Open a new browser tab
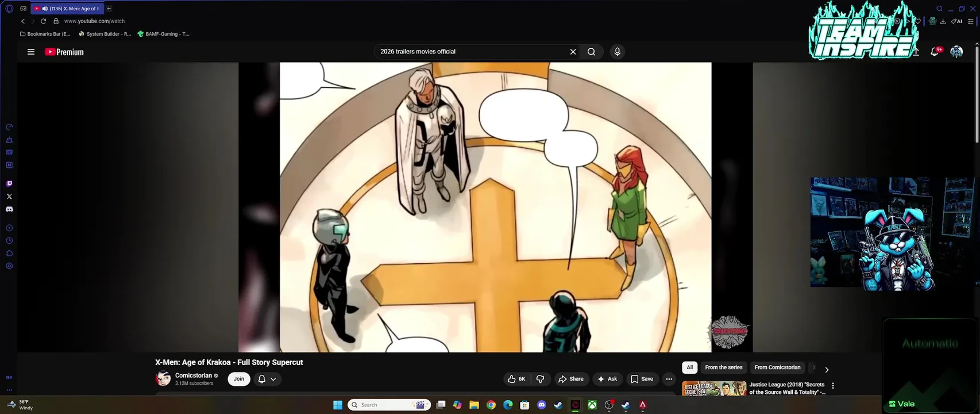 [x=109, y=9]
